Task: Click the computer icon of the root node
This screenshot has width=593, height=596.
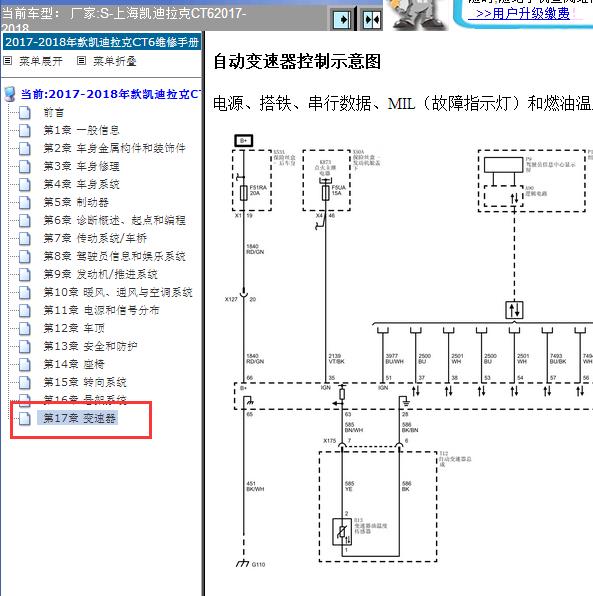Action: 10,94
